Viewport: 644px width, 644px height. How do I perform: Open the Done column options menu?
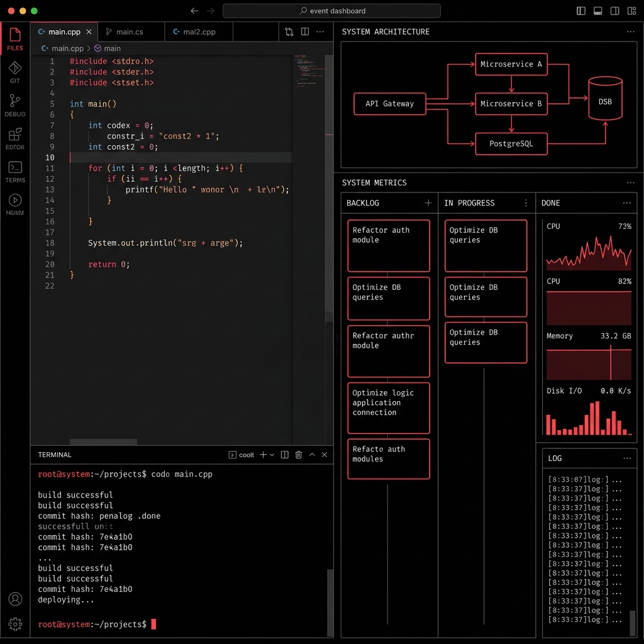(627, 203)
